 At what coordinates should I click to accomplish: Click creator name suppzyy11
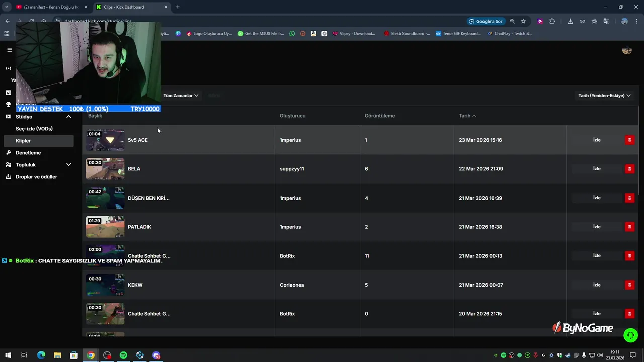pos(292,169)
